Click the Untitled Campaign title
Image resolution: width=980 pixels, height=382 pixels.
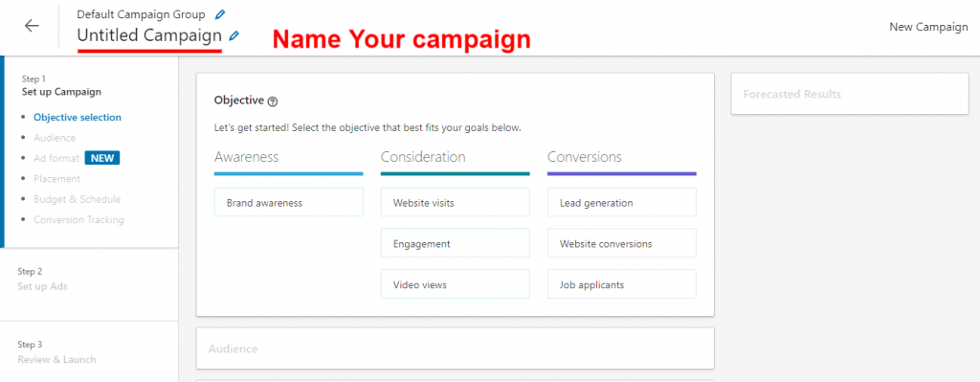click(x=149, y=35)
